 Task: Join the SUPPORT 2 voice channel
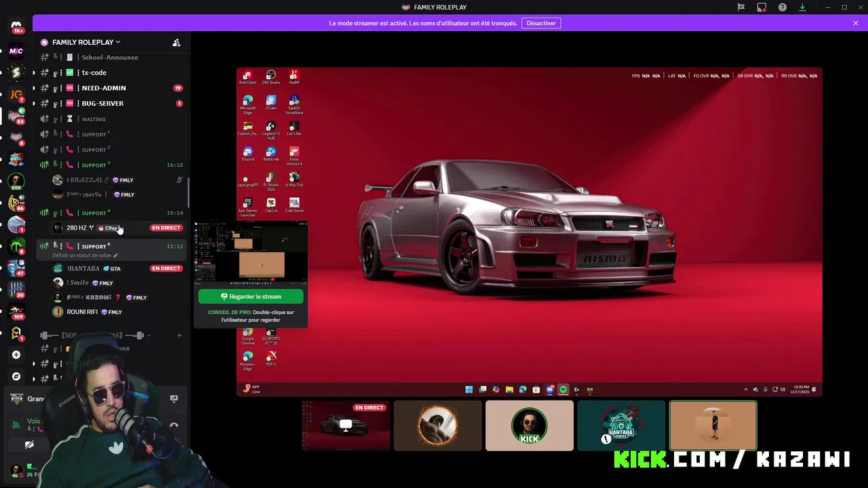point(112,150)
